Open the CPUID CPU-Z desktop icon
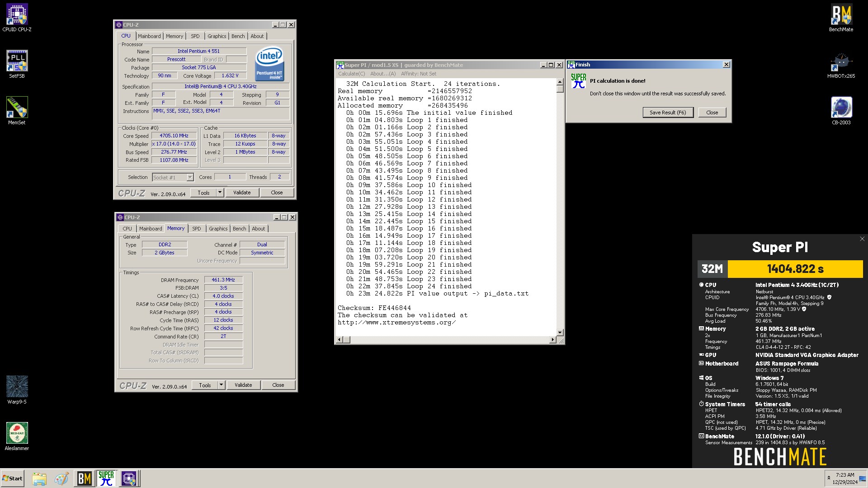Image resolution: width=868 pixels, height=488 pixels. (x=17, y=18)
